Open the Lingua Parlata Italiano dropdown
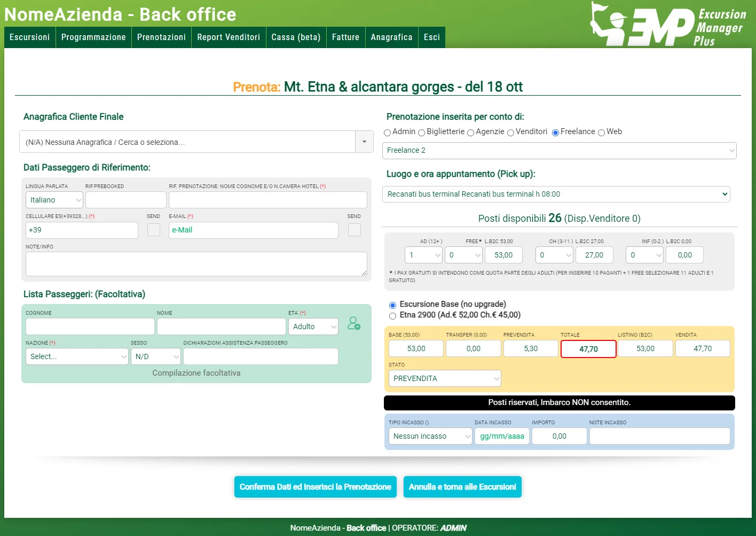Viewport: 756px width, 536px height. 54,200
